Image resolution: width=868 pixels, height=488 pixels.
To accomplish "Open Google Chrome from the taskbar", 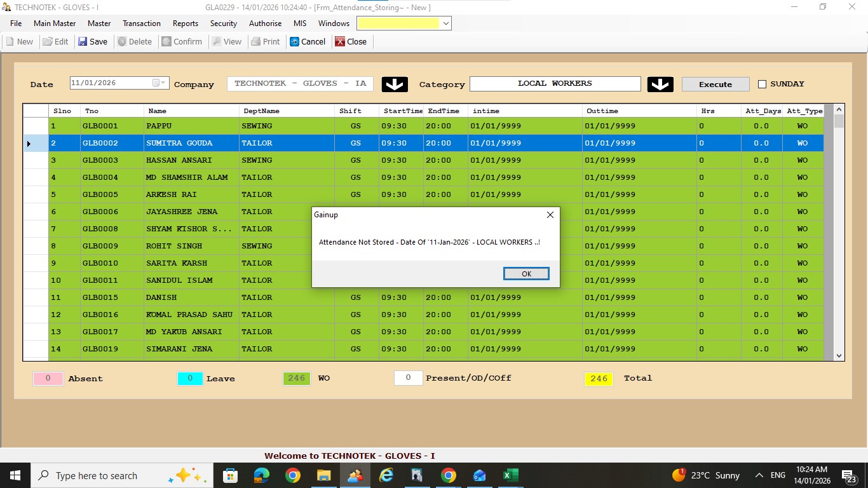I will click(x=292, y=475).
